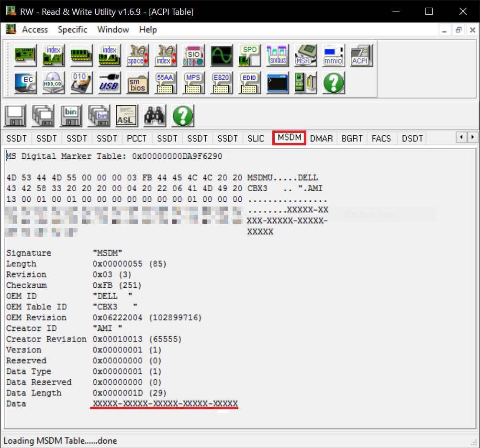
Task: Open the remote access computer icon
Action: pyautogui.click(x=305, y=83)
